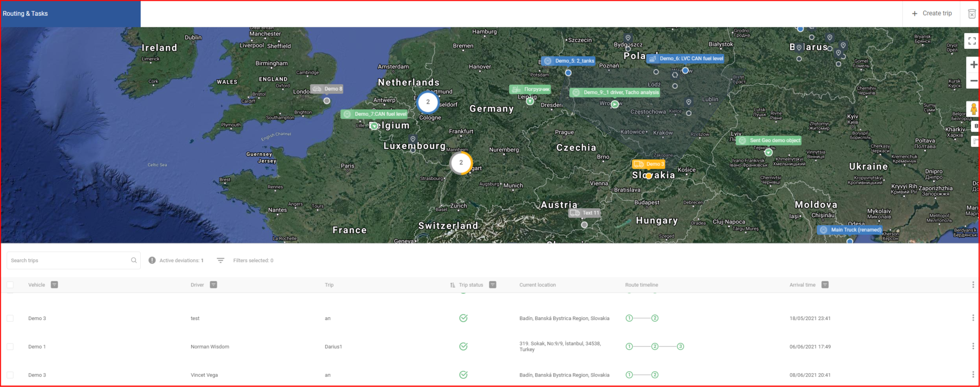Select Demo_6: LVC CAN fuel level label

(685, 58)
